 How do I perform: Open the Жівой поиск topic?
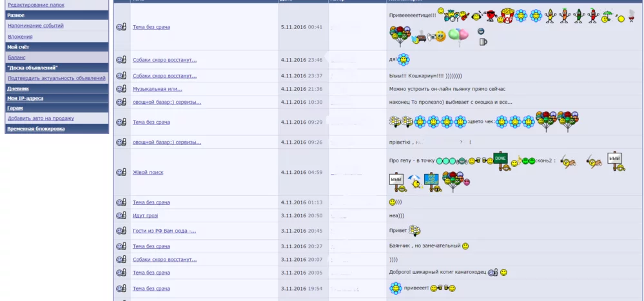coord(148,173)
